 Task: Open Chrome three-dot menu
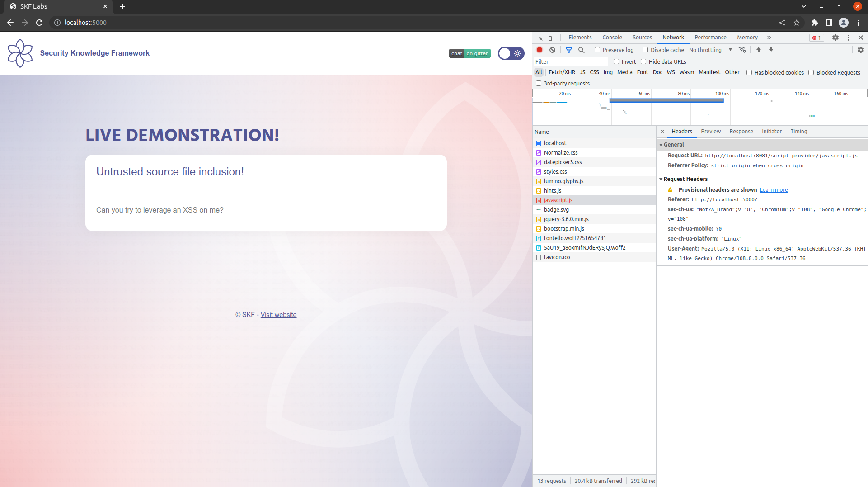[858, 23]
